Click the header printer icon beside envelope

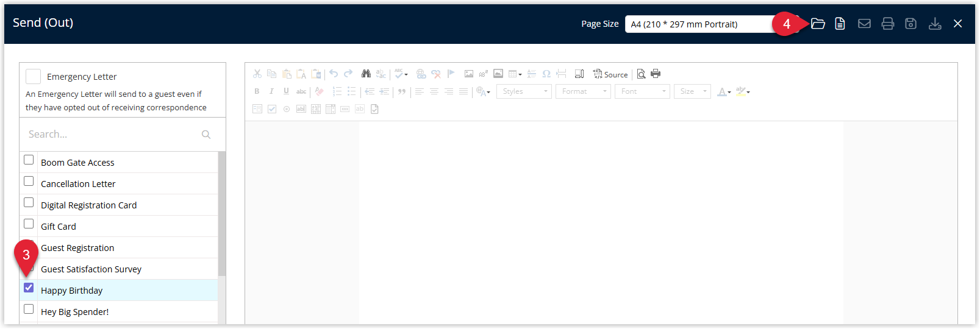point(888,24)
